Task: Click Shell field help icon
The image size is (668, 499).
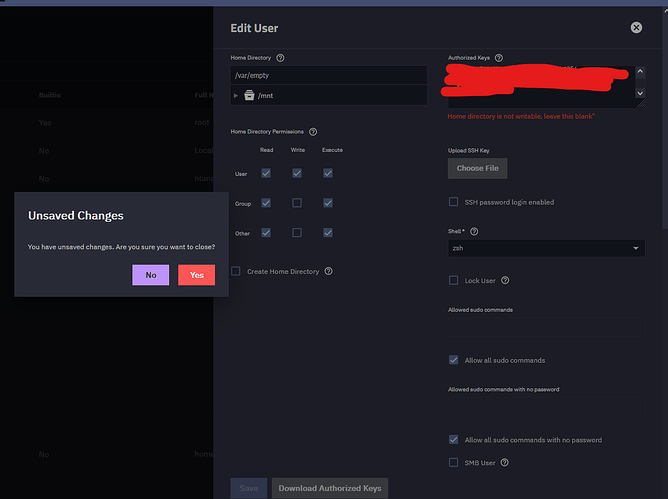Action: 474,231
